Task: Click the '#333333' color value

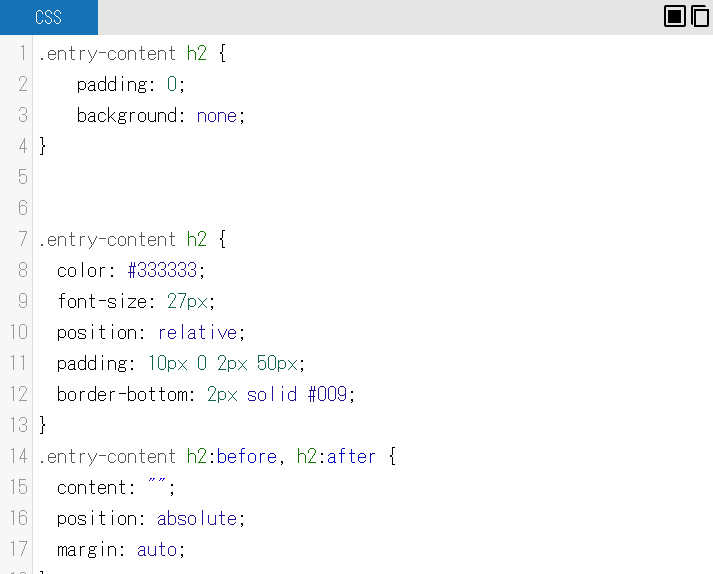Action: pyautogui.click(x=162, y=270)
